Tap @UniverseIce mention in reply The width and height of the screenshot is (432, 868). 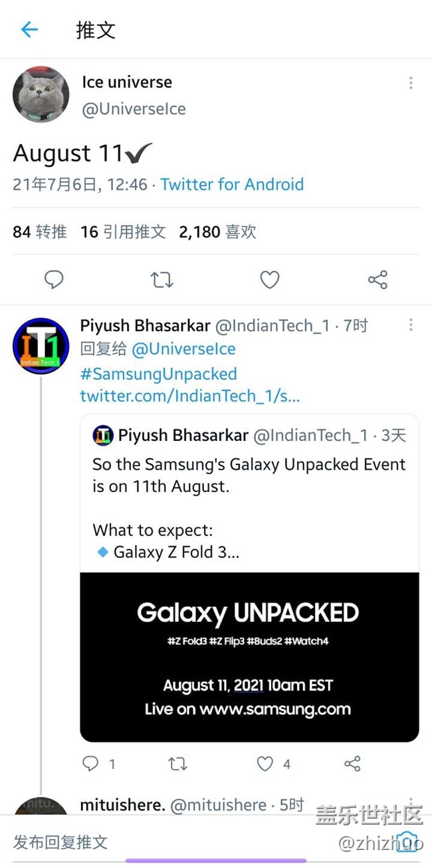pos(183,349)
